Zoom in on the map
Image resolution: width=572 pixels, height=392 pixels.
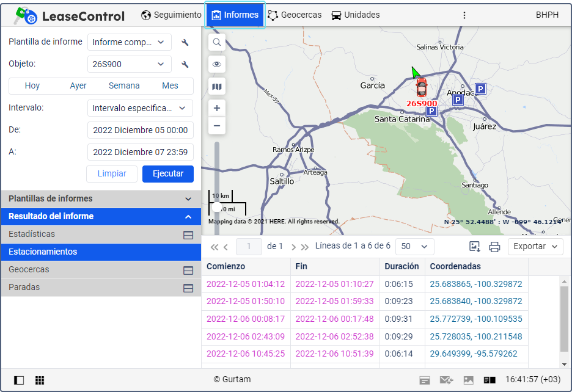pos(217,108)
